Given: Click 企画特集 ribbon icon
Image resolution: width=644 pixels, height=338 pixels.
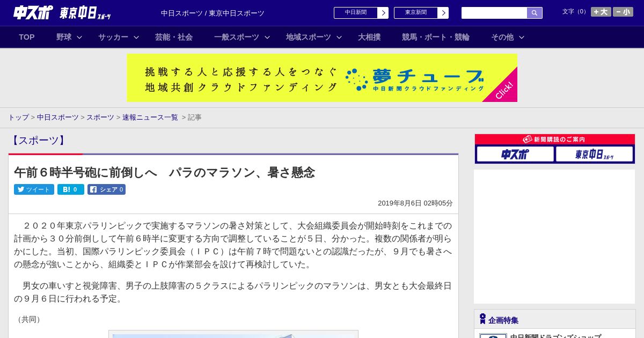Looking at the screenshot, I should [482, 319].
